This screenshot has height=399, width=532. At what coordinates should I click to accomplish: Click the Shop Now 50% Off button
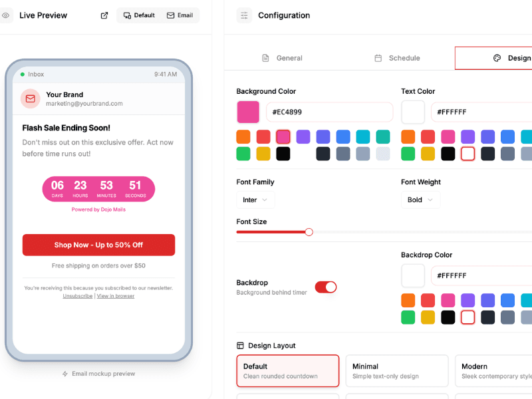point(98,245)
